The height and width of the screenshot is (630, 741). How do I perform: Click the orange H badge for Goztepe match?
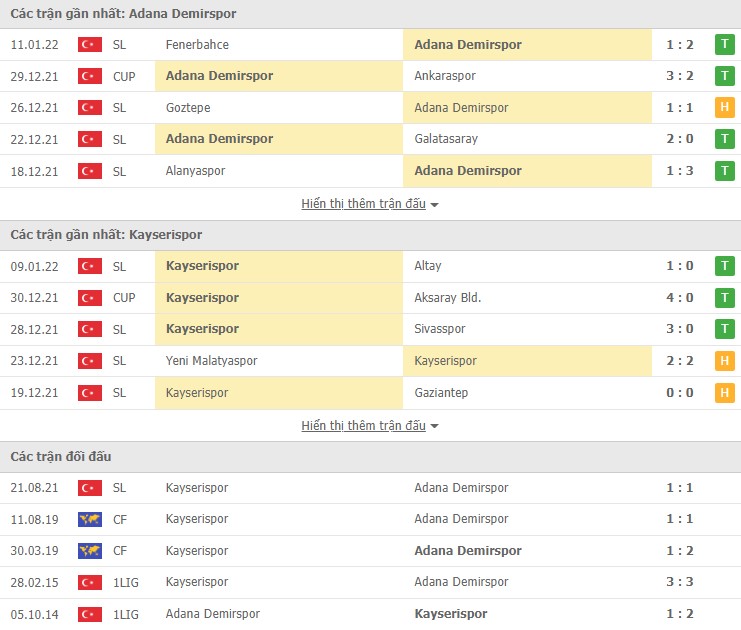pyautogui.click(x=724, y=108)
